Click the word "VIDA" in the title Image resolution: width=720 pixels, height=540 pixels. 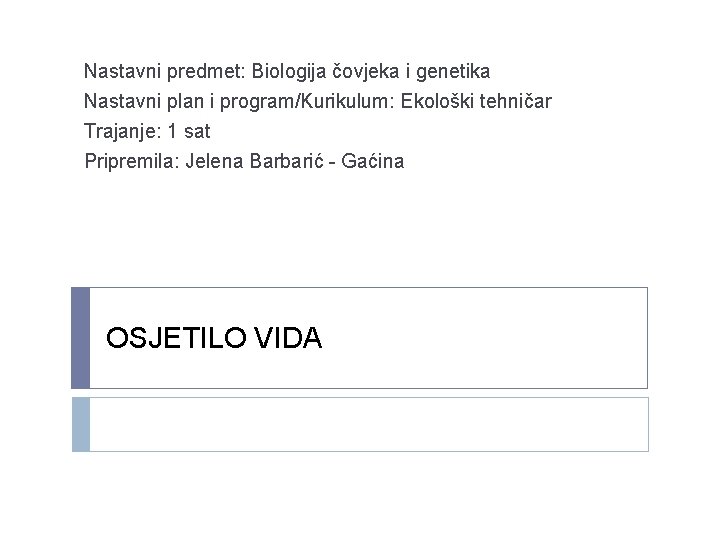(289, 339)
